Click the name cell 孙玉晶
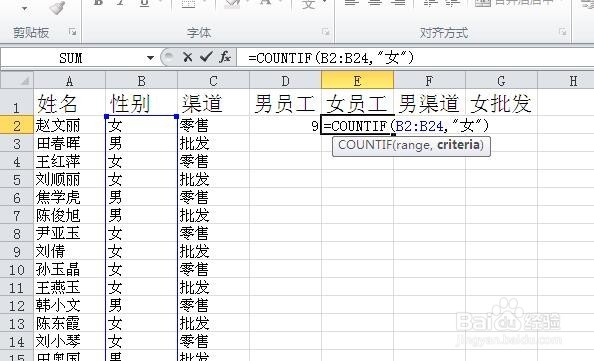The height and width of the screenshot is (361, 594). (69, 269)
